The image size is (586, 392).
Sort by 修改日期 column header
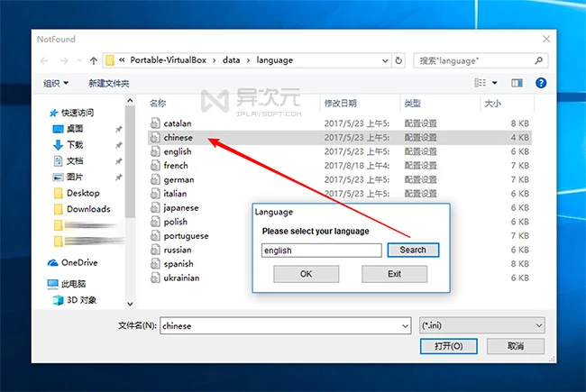coord(340,104)
